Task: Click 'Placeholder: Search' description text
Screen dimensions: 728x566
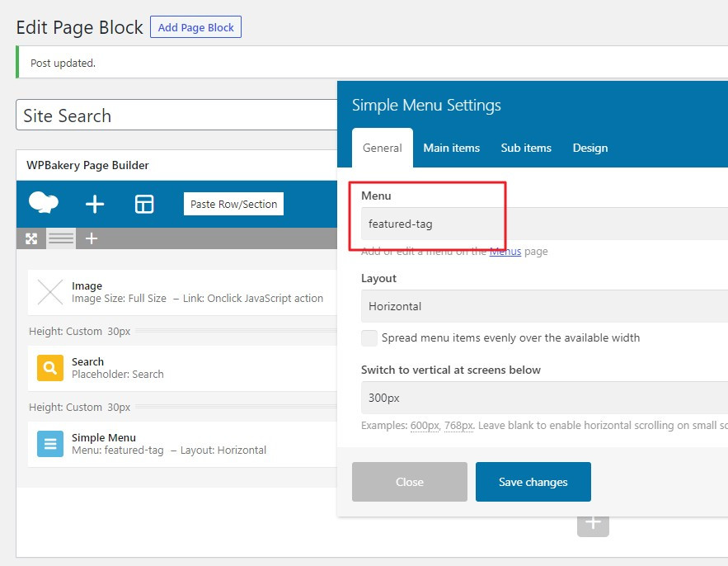Action: tap(118, 374)
